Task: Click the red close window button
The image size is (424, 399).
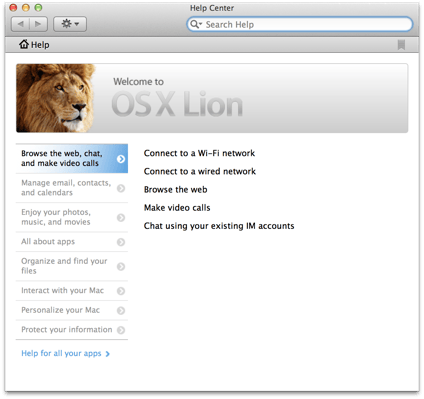Action: pos(13,8)
